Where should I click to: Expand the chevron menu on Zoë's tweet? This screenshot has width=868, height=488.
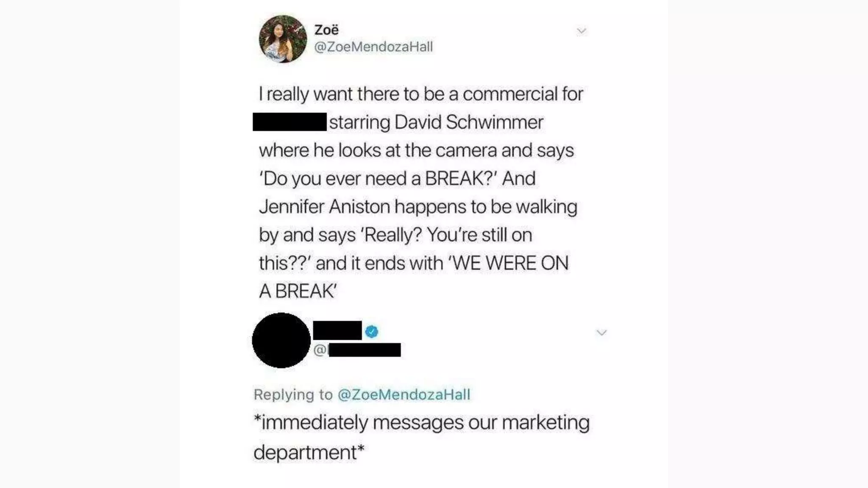581,31
